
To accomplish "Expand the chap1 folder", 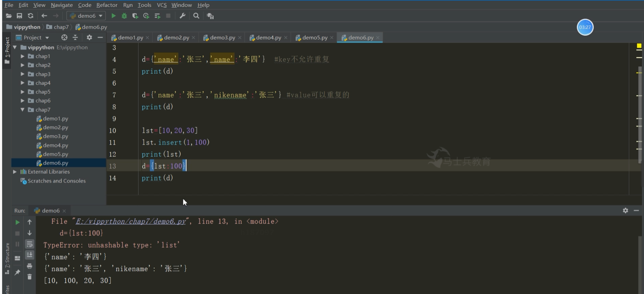I will tap(22, 56).
